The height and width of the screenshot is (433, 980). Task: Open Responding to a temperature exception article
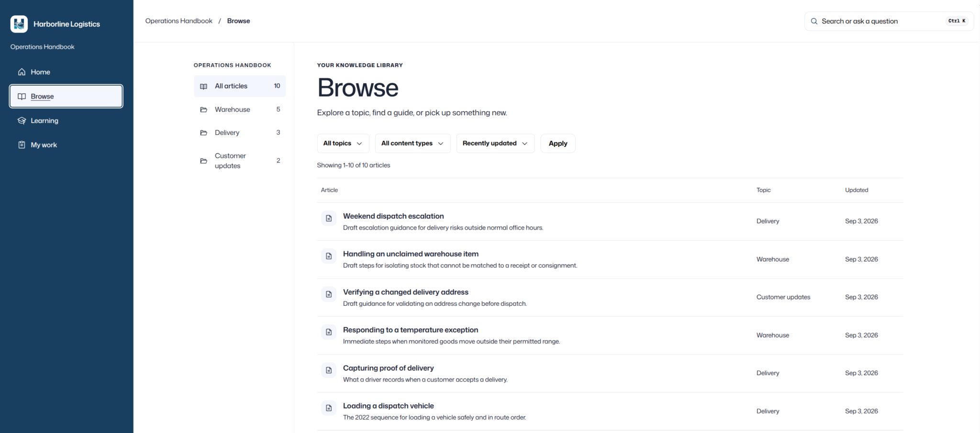pos(411,330)
